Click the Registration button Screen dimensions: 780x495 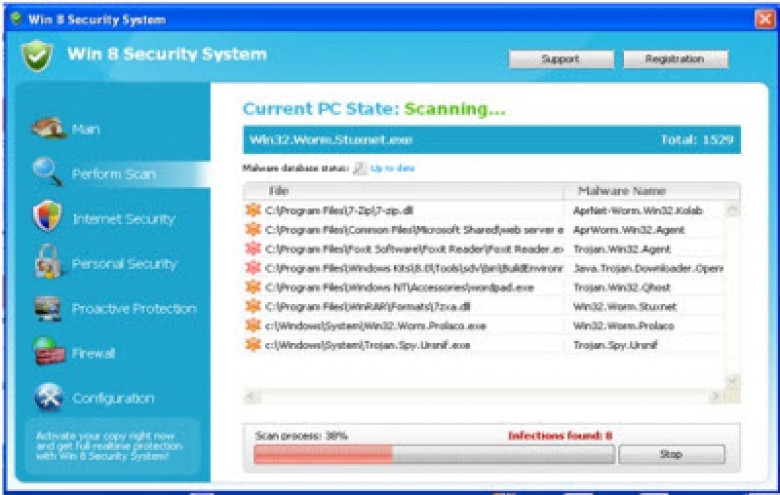point(676,59)
